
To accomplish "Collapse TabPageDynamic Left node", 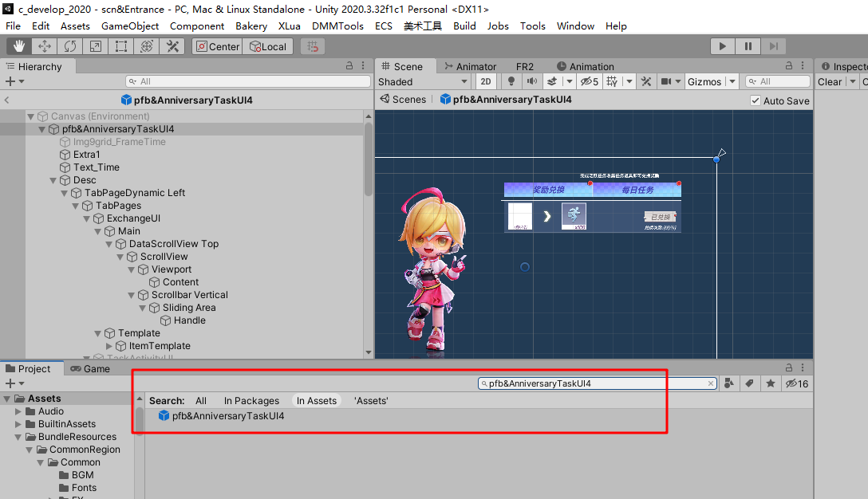I will [x=64, y=193].
